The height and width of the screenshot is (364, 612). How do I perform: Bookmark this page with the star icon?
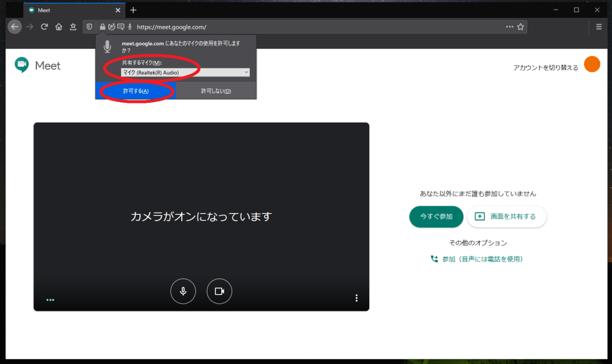[x=521, y=27]
